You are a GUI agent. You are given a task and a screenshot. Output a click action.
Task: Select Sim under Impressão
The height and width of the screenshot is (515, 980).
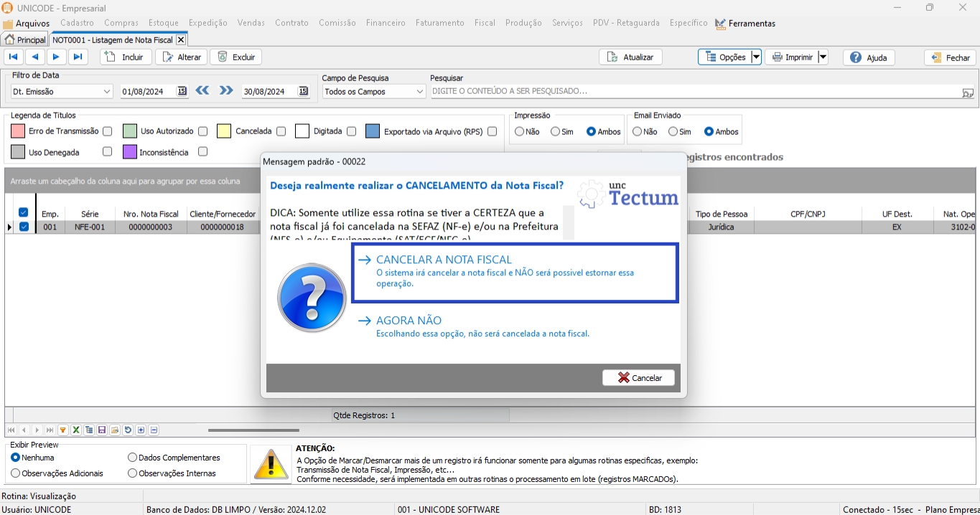coord(556,132)
